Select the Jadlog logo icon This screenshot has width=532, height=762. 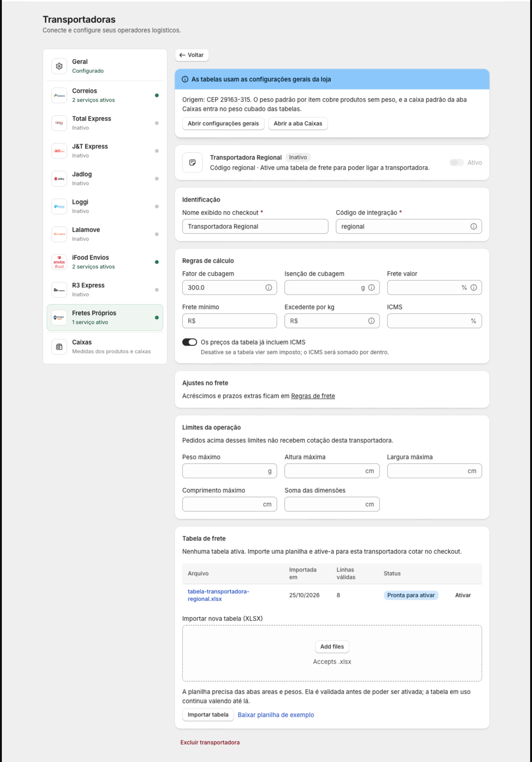pos(59,178)
